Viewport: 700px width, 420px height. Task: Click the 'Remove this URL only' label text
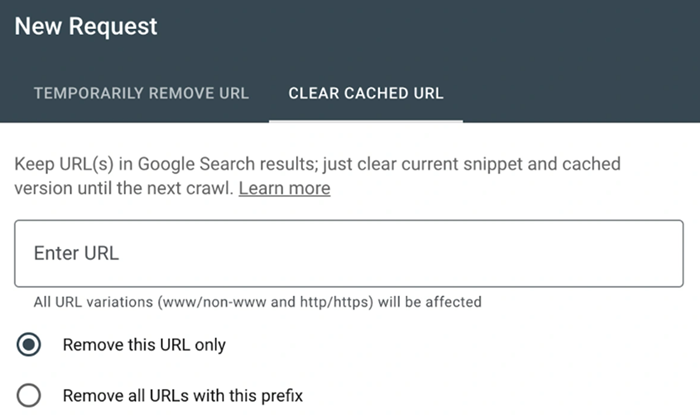144,345
